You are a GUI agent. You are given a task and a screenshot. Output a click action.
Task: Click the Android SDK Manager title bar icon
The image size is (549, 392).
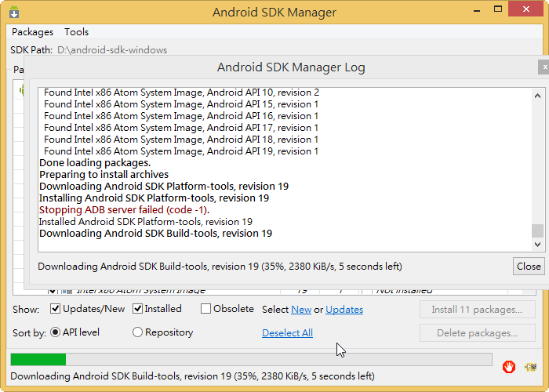pos(14,12)
